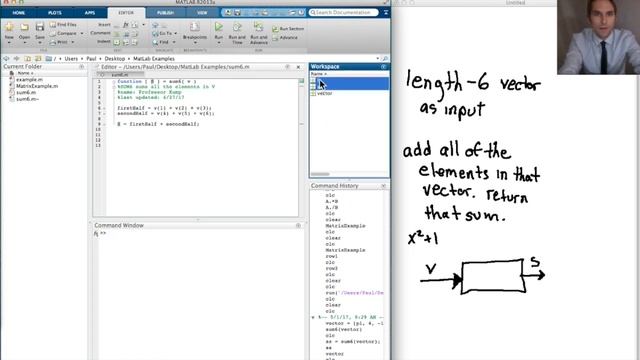Switch to the PLOTS tab

pyautogui.click(x=54, y=13)
